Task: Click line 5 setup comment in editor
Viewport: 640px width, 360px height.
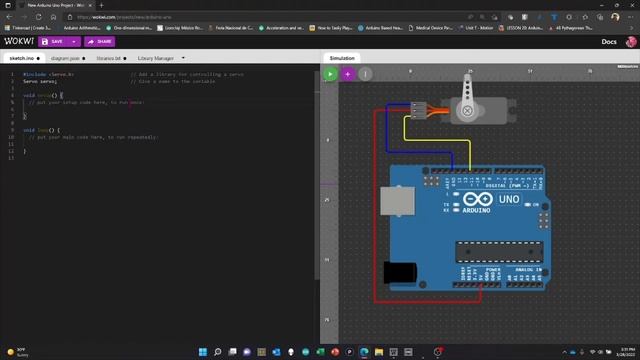Action: tap(86, 102)
